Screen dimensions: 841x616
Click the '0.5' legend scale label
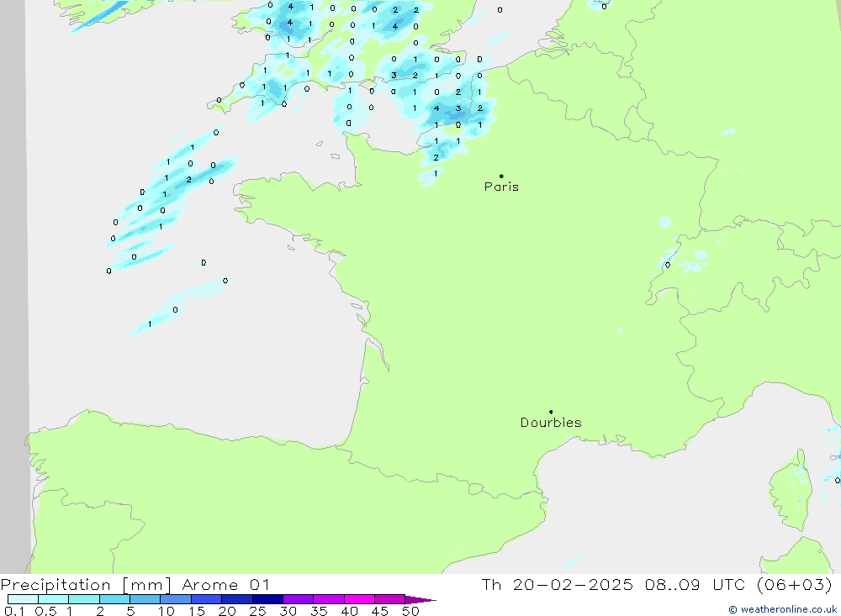[x=45, y=611]
